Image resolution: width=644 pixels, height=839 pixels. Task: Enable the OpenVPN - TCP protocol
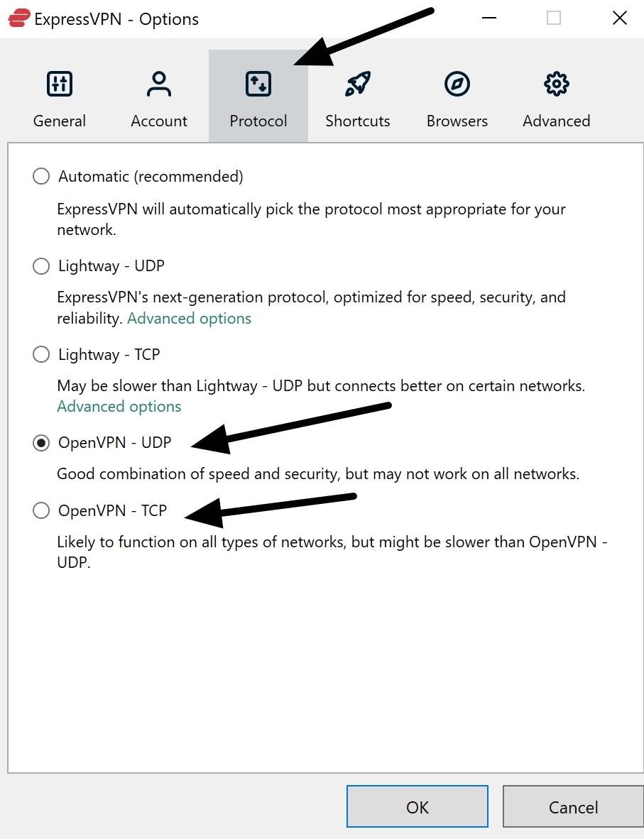[40, 510]
